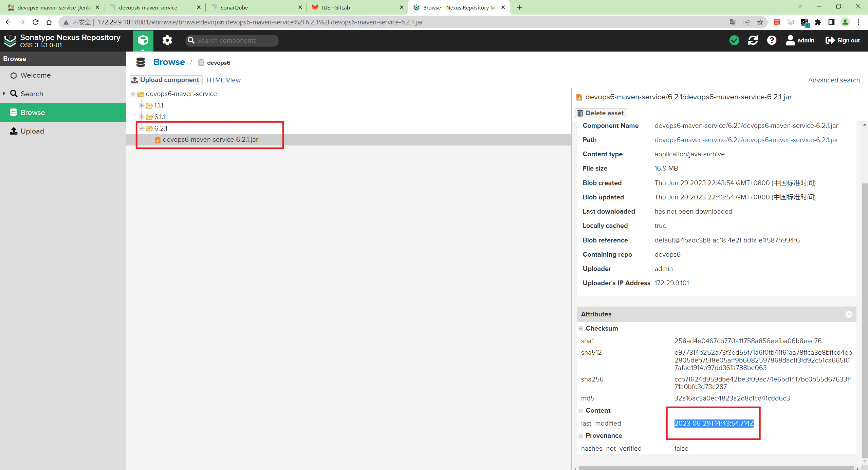This screenshot has height=470, width=868.
Task: Bookmark this page with star icon
Action: pyautogui.click(x=760, y=22)
